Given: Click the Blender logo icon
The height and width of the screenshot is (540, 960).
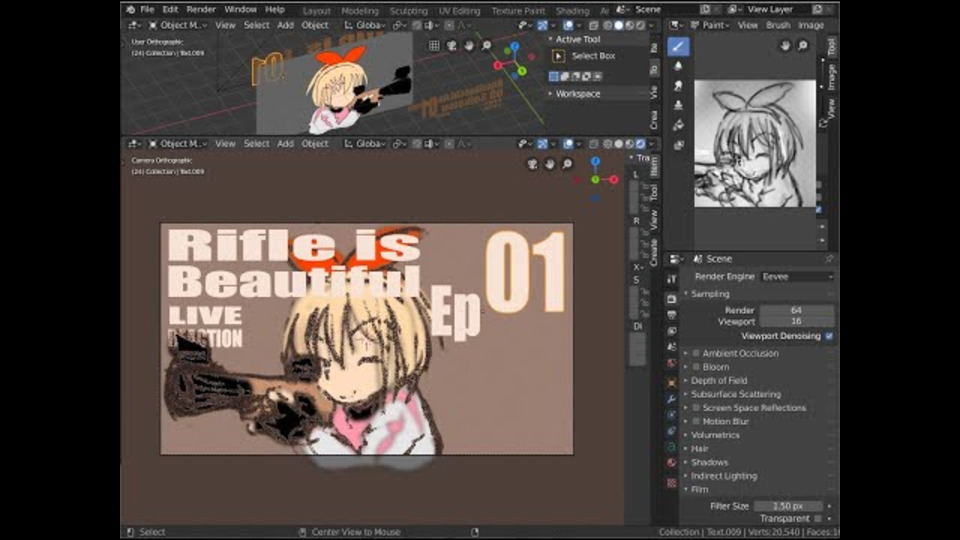Looking at the screenshot, I should click(x=130, y=9).
